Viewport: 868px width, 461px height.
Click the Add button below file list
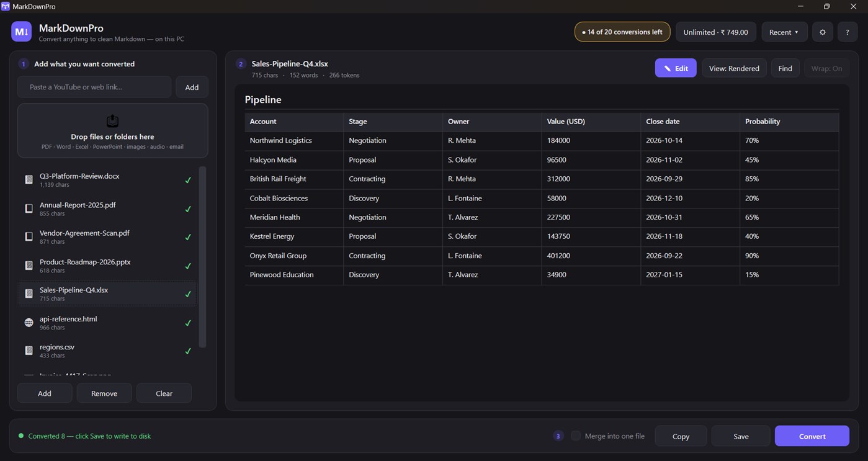(x=45, y=393)
